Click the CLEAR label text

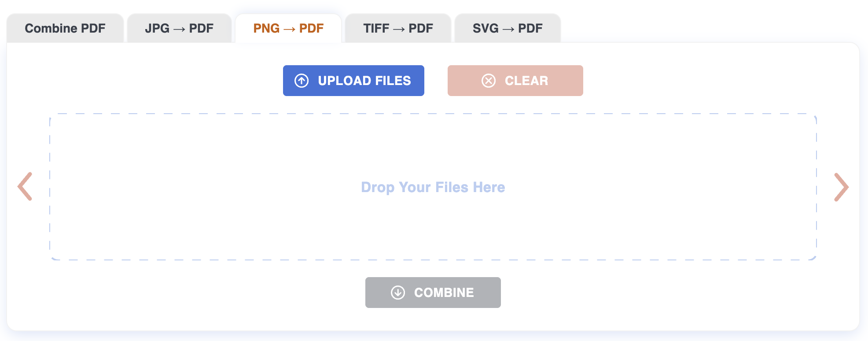pyautogui.click(x=526, y=81)
